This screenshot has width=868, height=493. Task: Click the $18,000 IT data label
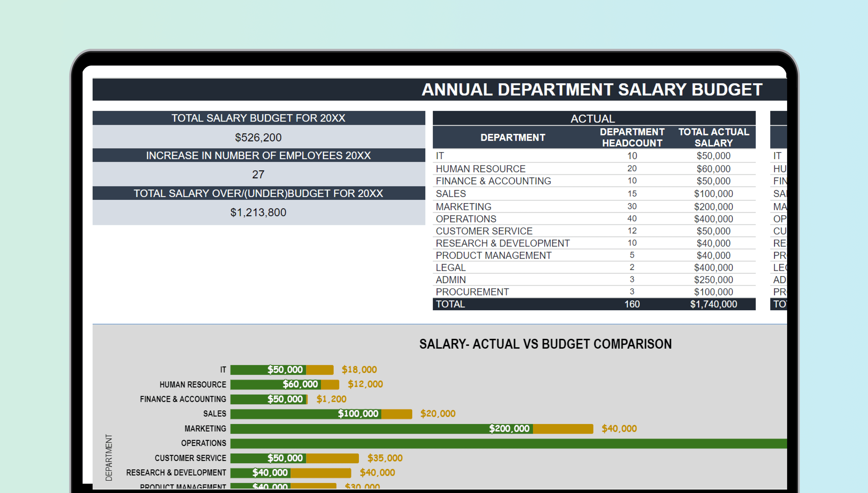coord(359,370)
